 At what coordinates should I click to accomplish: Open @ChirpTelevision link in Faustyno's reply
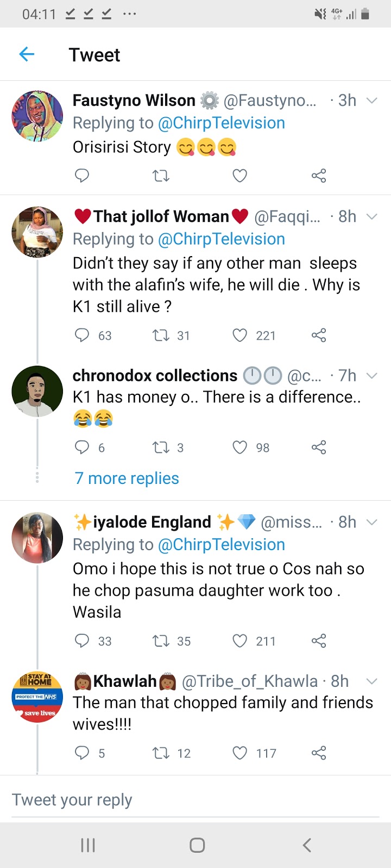pos(221,123)
